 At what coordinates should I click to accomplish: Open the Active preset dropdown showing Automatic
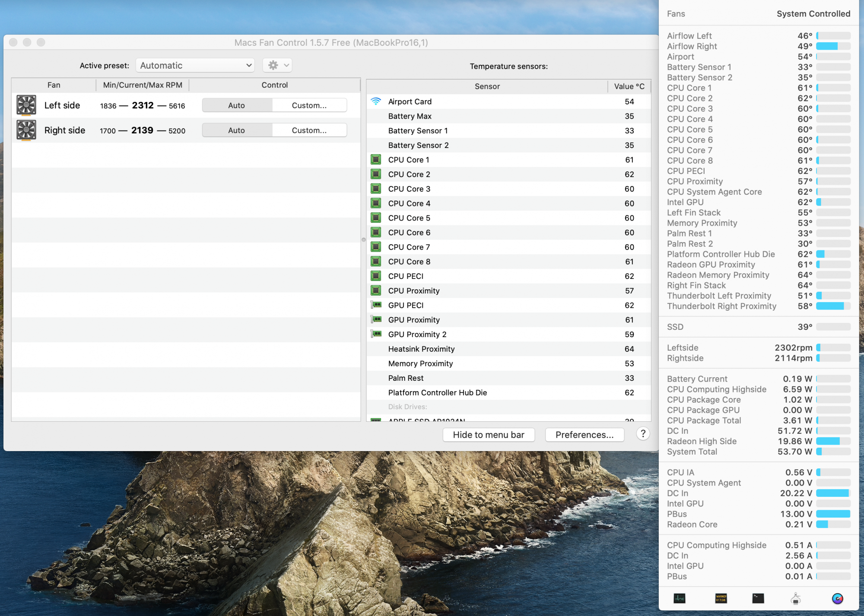(195, 65)
